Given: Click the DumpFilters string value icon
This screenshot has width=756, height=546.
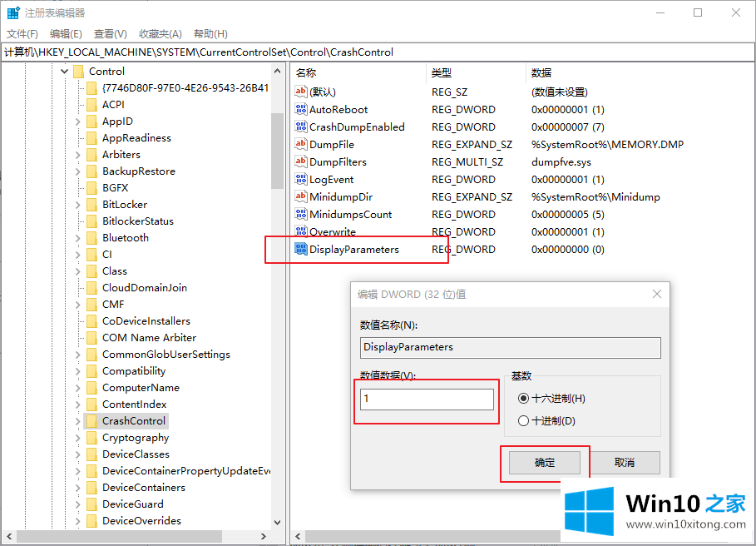Looking at the screenshot, I should (x=301, y=161).
